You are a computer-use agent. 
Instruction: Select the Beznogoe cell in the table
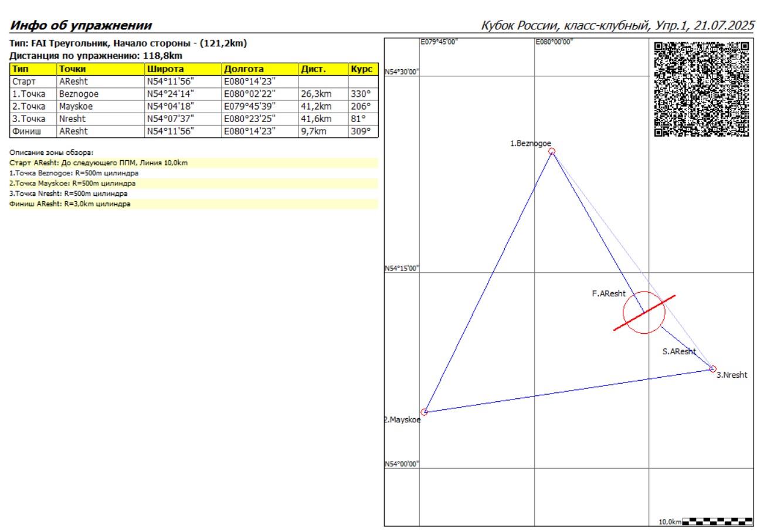(100, 94)
